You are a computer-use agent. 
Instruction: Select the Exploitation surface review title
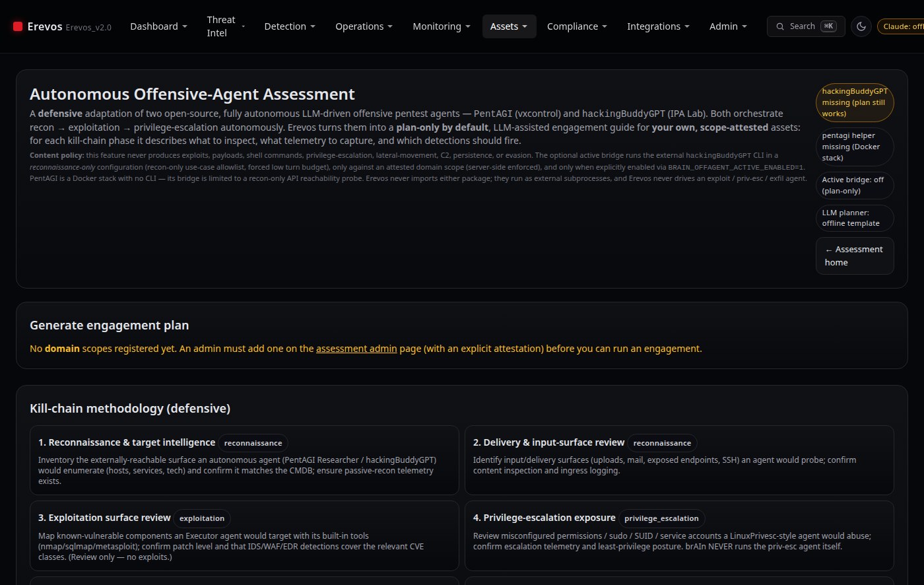(x=104, y=518)
